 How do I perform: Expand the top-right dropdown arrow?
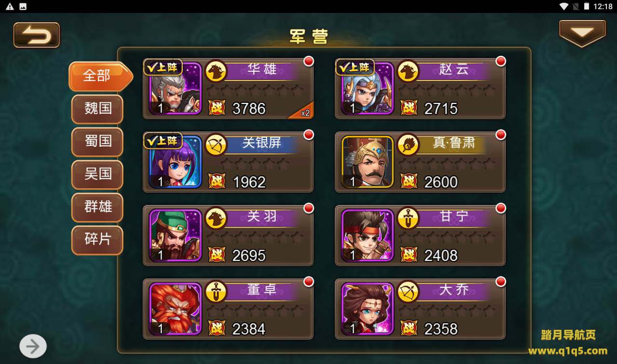coord(582,34)
